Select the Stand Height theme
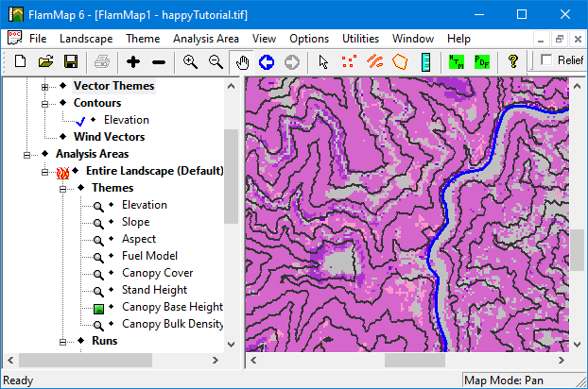This screenshot has height=389, width=588. 154,290
